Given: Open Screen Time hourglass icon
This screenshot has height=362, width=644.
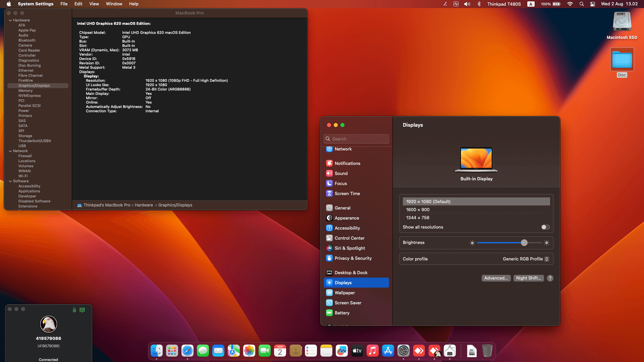Looking at the screenshot, I should (329, 193).
